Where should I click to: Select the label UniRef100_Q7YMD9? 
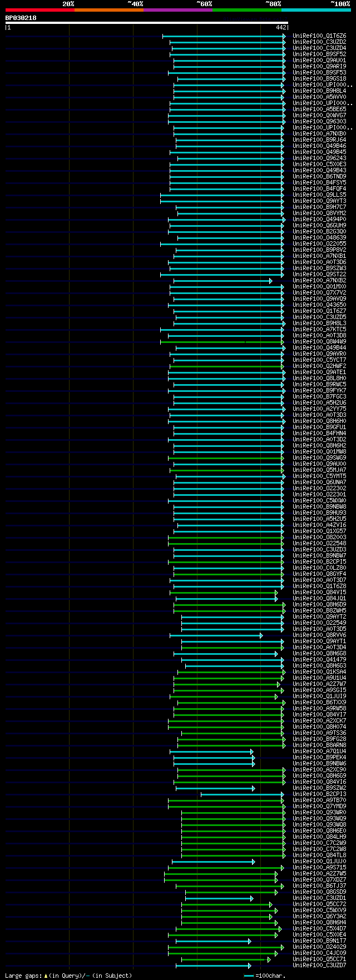coord(319,806)
